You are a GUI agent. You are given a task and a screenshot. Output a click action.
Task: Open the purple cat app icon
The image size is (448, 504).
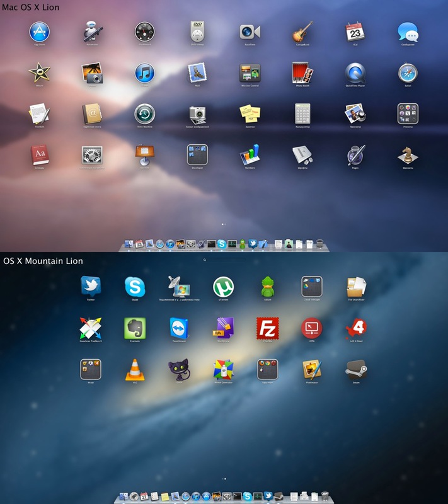tap(179, 369)
